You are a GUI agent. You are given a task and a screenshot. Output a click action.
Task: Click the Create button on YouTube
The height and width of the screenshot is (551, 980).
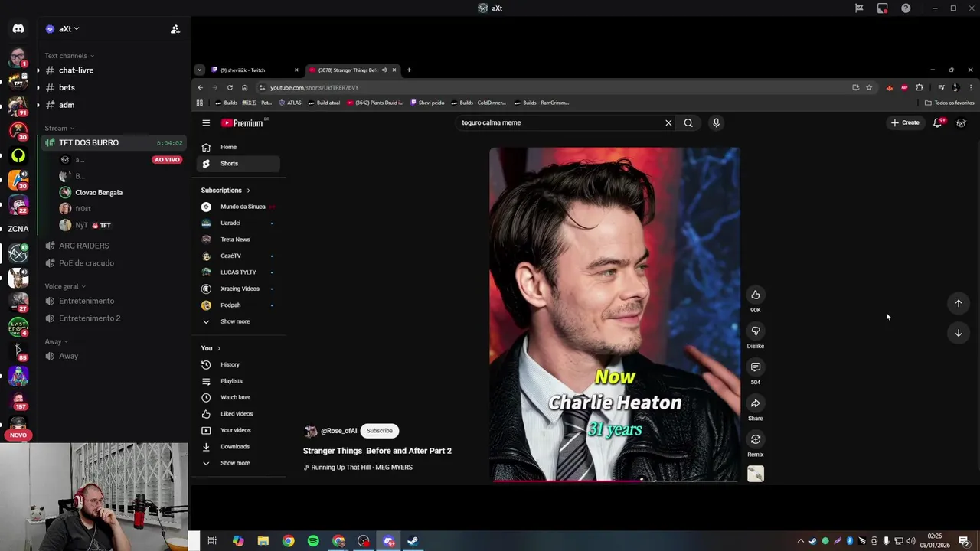(904, 122)
